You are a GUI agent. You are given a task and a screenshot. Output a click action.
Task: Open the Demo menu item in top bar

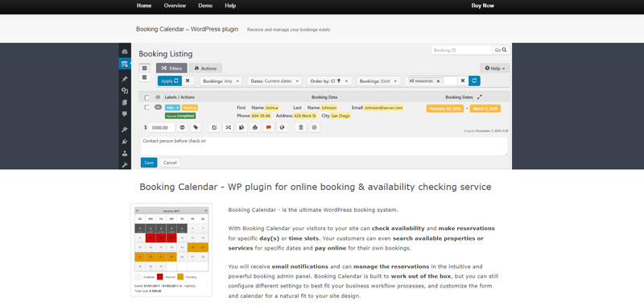[205, 6]
